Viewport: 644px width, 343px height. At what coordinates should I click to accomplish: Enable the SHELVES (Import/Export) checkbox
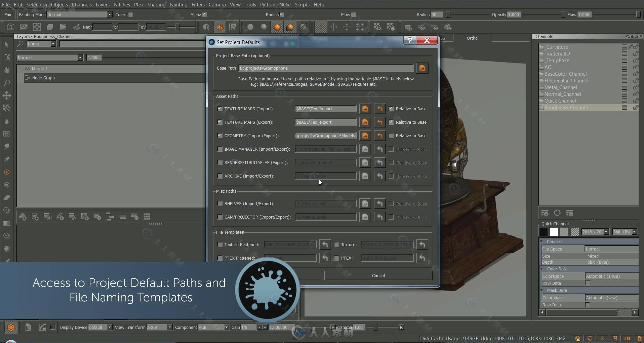tap(220, 204)
